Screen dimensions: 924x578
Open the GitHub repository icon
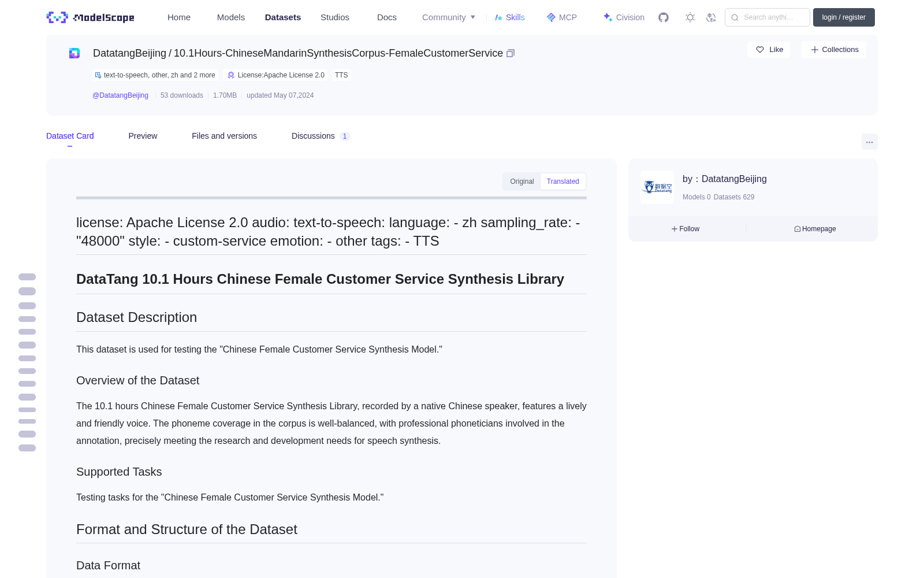point(664,17)
